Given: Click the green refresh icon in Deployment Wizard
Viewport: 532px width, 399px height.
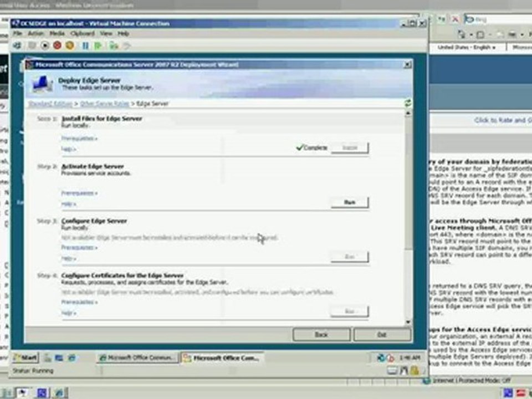Looking at the screenshot, I should click(x=408, y=103).
